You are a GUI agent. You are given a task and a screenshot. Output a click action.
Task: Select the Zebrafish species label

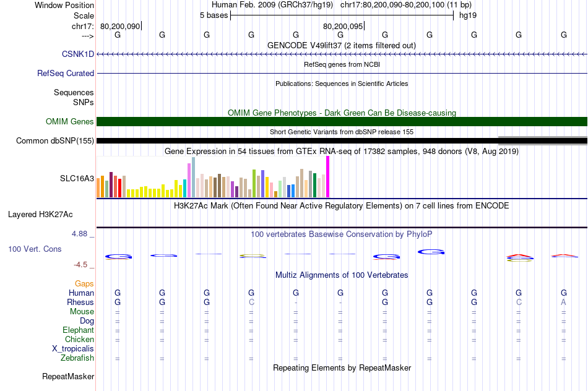coord(77,358)
